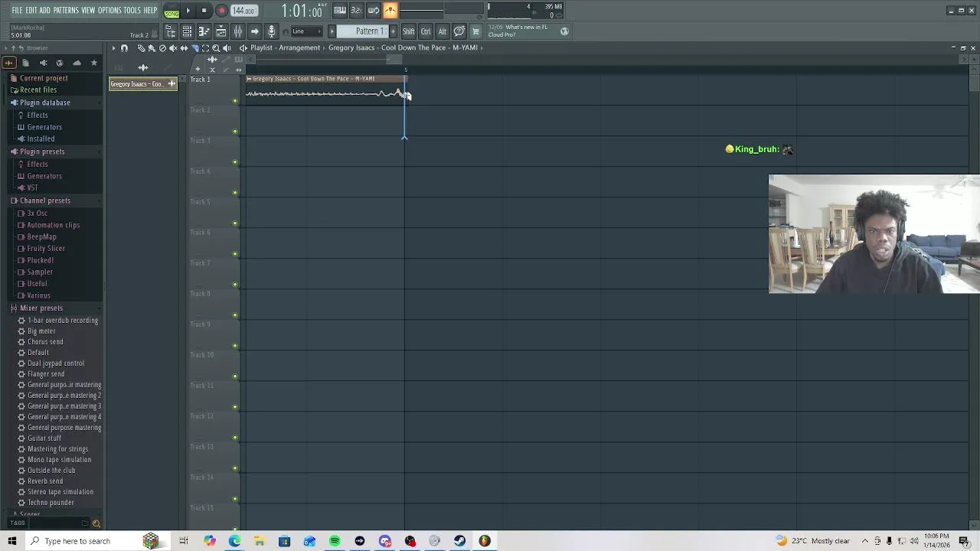Viewport: 980px width, 551px height.
Task: Expand Recent files folder
Action: click(38, 90)
